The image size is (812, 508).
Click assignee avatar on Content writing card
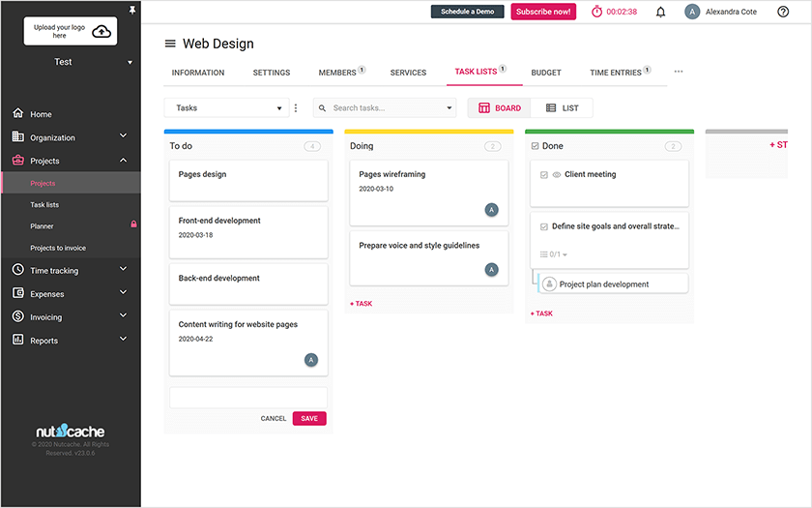point(311,360)
